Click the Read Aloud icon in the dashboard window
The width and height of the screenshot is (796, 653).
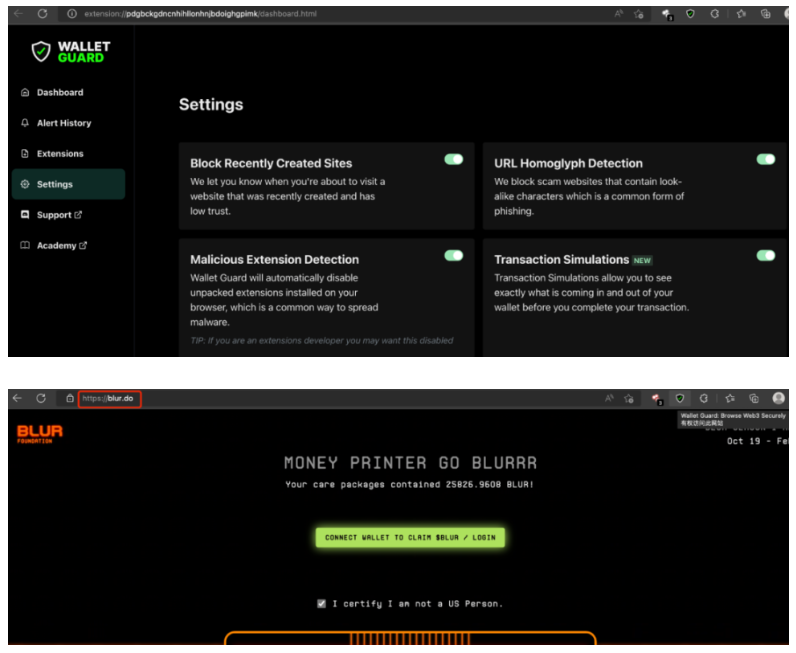(619, 14)
